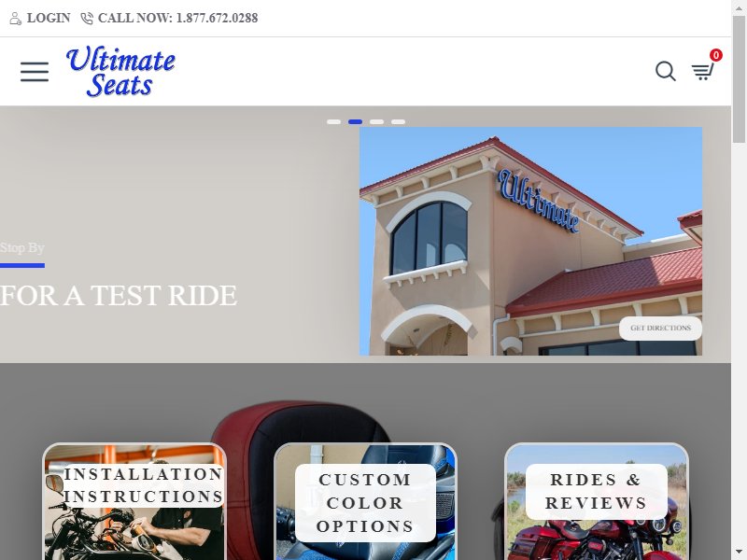This screenshot has width=747, height=560.
Task: Click the Ultimate Seats logo
Action: [x=120, y=72]
